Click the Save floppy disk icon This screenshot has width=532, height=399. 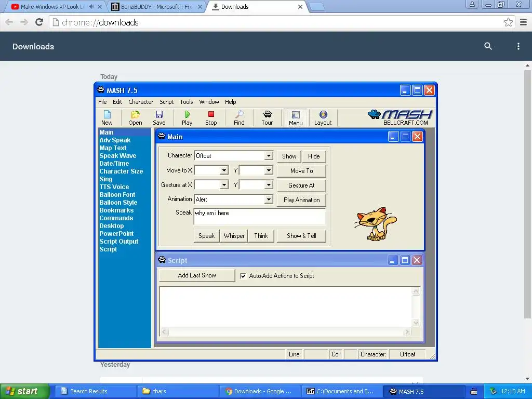(159, 117)
